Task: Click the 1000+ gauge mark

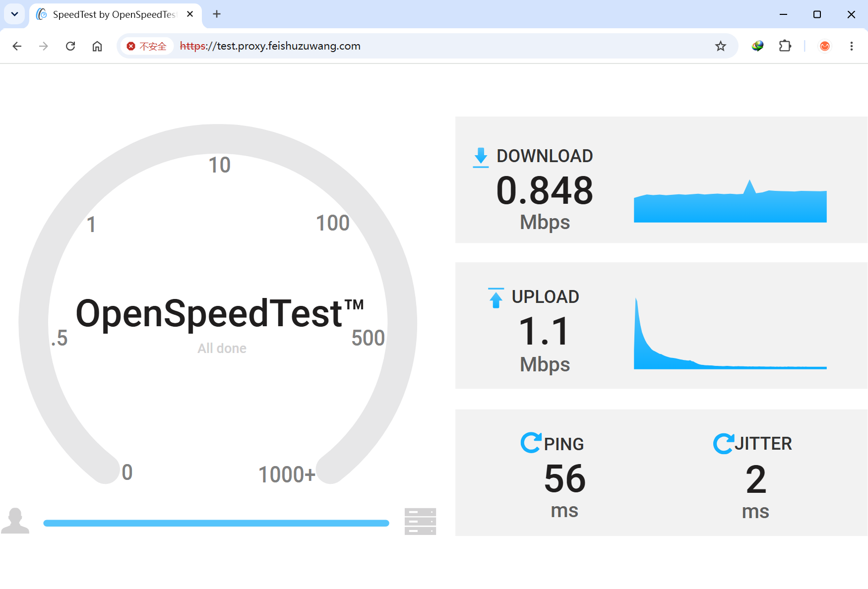Action: tap(287, 475)
